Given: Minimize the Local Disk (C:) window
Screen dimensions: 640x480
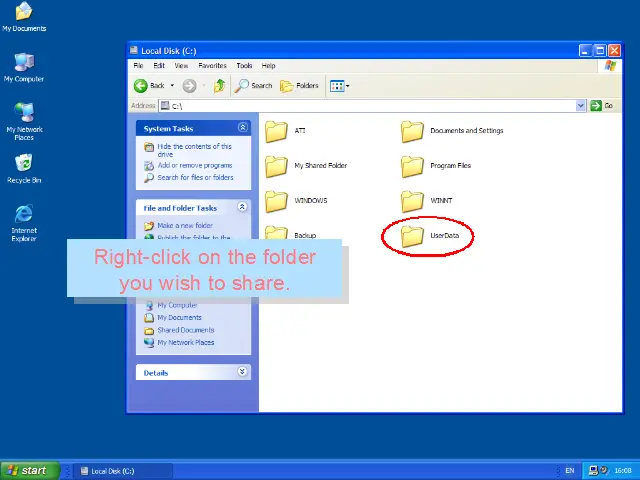Looking at the screenshot, I should coord(585,51).
